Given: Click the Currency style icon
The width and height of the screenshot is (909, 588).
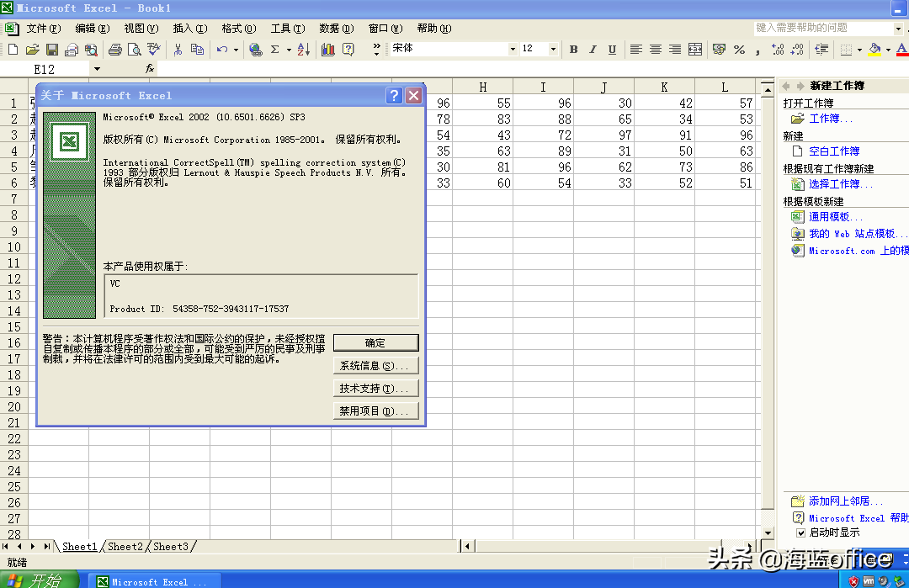Looking at the screenshot, I should pos(719,50).
